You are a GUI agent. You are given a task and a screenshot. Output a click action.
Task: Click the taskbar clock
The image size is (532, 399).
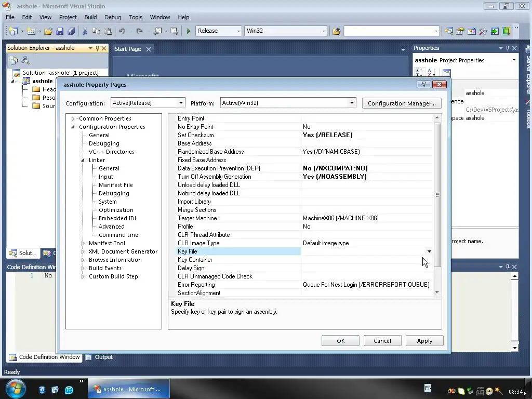coord(518,392)
